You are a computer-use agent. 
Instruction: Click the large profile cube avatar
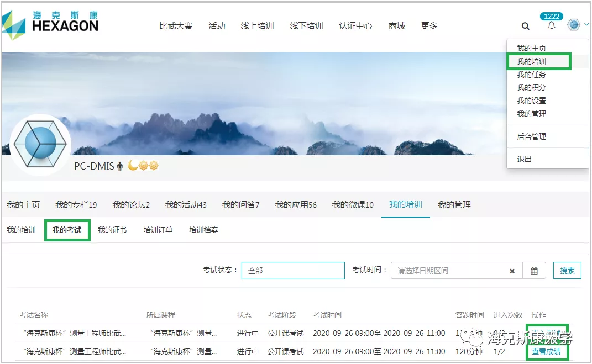[x=41, y=145]
